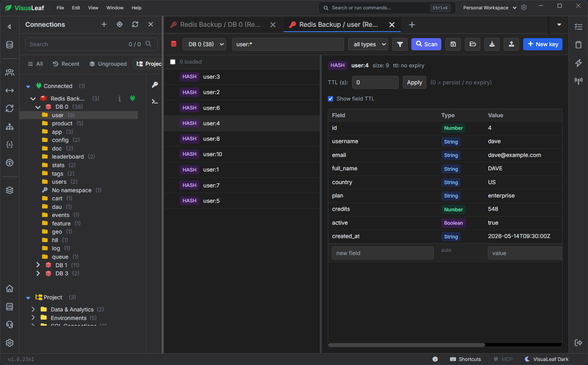
Task: Expand the DB 1 tree node
Action: (38, 265)
